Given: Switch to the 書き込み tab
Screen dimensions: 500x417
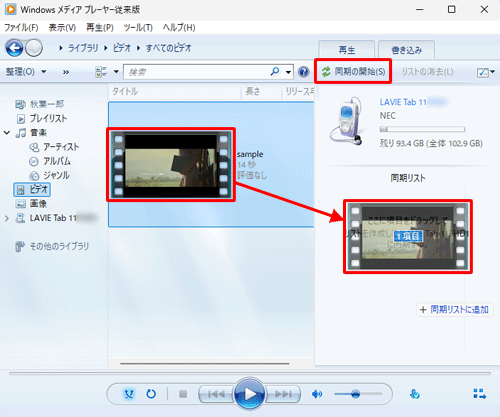Looking at the screenshot, I should (406, 50).
